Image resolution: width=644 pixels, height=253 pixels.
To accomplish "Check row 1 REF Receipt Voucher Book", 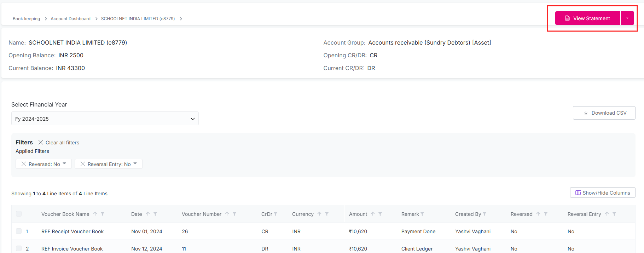I will 19,231.
